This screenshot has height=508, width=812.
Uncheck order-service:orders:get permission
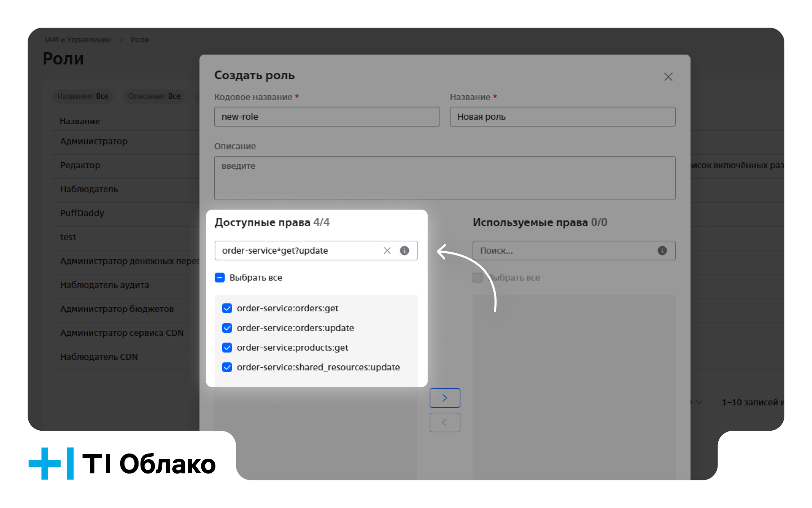(x=227, y=308)
